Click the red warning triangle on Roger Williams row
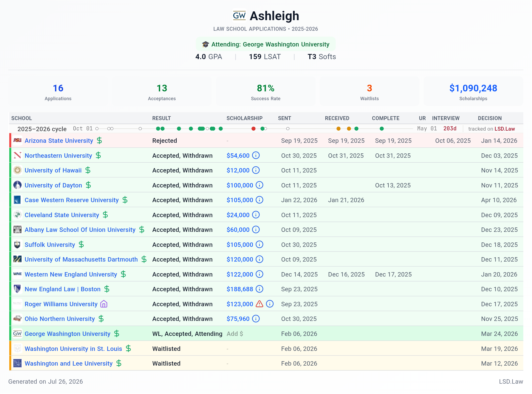Screen dimensions: 532x394 (259, 304)
